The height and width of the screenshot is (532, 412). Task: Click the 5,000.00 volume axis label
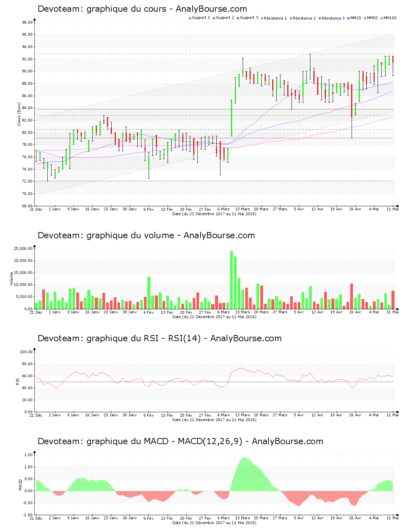(24, 297)
